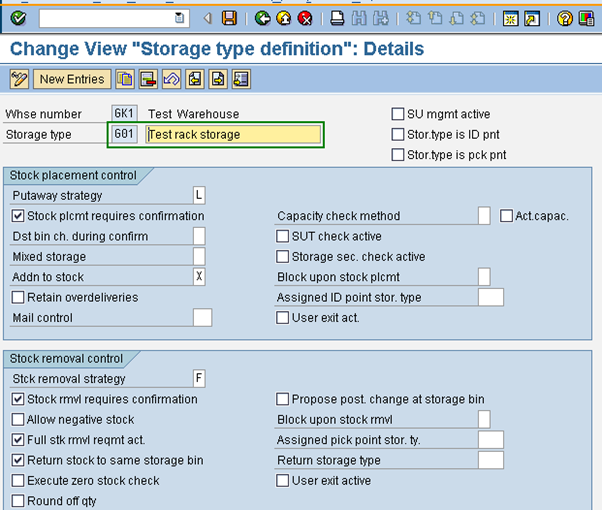This screenshot has width=602, height=510.
Task: Select the Stck removal strategy field
Action: tap(199, 379)
